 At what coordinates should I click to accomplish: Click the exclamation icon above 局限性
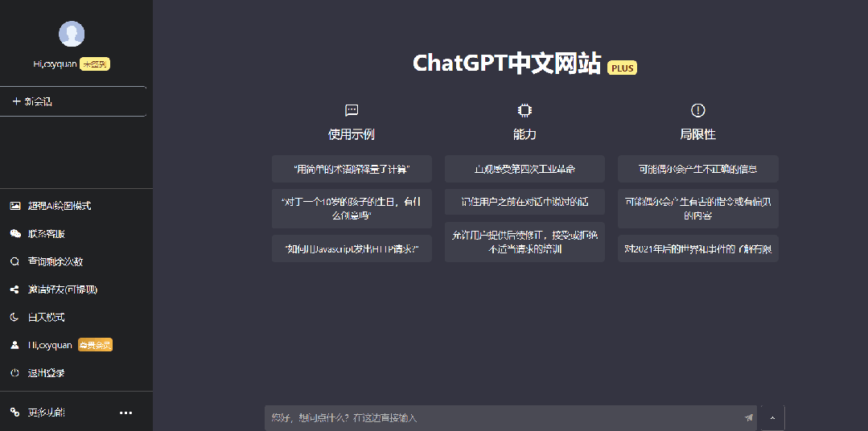tap(697, 110)
